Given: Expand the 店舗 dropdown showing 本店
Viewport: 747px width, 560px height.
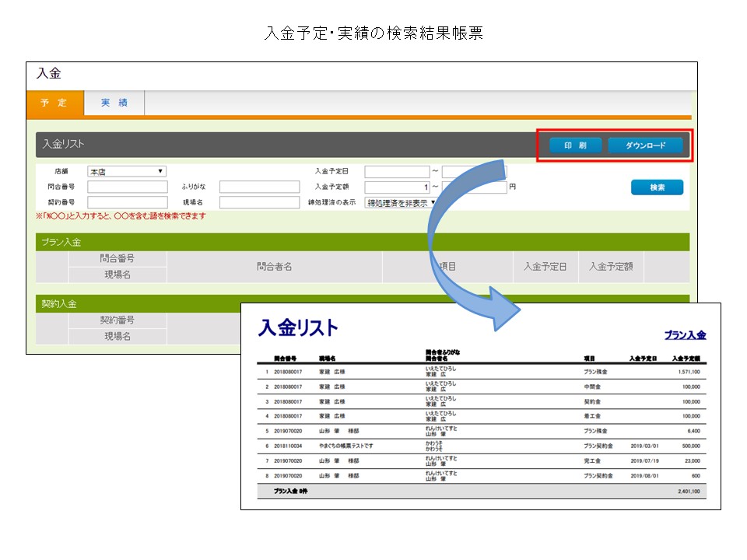Looking at the screenshot, I should 127,171.
